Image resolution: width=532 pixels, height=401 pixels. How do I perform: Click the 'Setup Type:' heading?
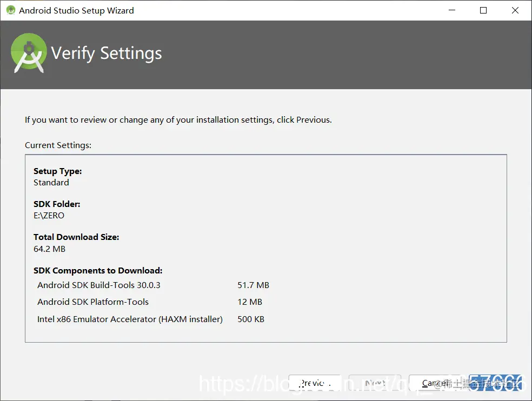coord(58,171)
